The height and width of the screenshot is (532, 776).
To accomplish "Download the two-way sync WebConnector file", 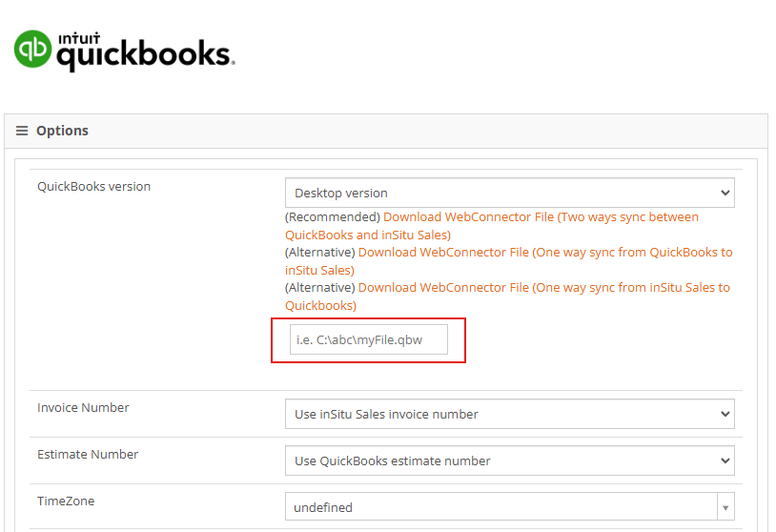I will [491, 226].
